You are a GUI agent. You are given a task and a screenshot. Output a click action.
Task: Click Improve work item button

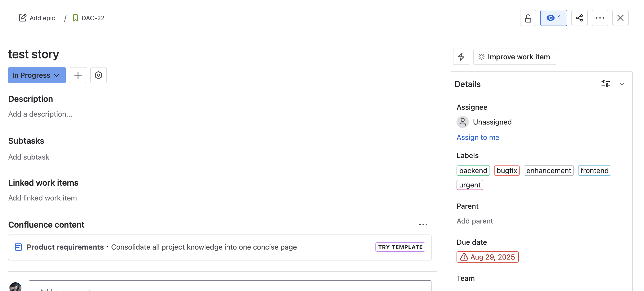click(x=515, y=57)
